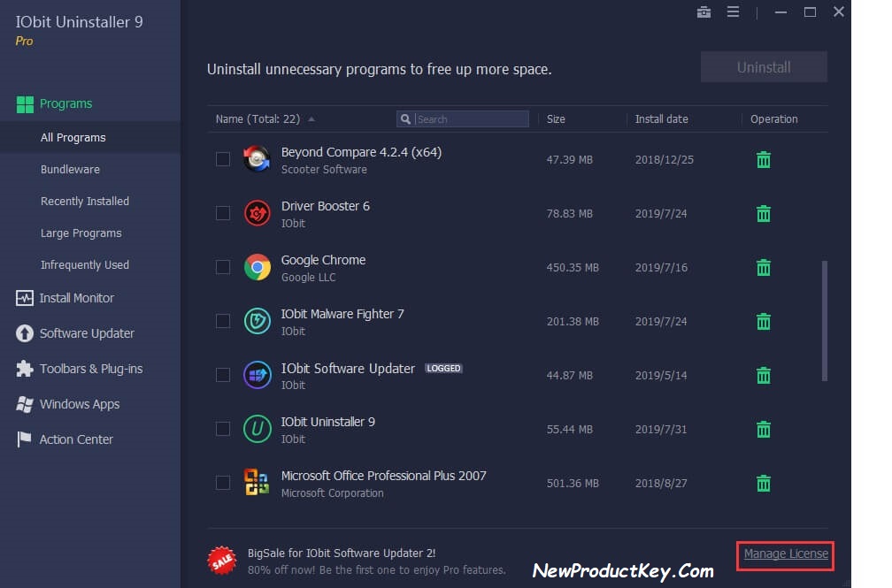Tick the Microsoft Office Professional Plus checkbox
The image size is (892, 588).
(x=222, y=483)
